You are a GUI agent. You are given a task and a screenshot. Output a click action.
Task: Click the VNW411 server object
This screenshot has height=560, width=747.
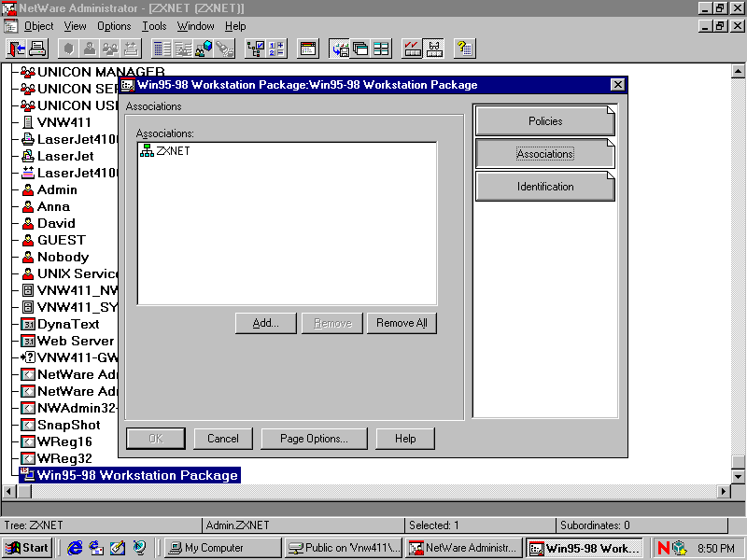tap(57, 122)
